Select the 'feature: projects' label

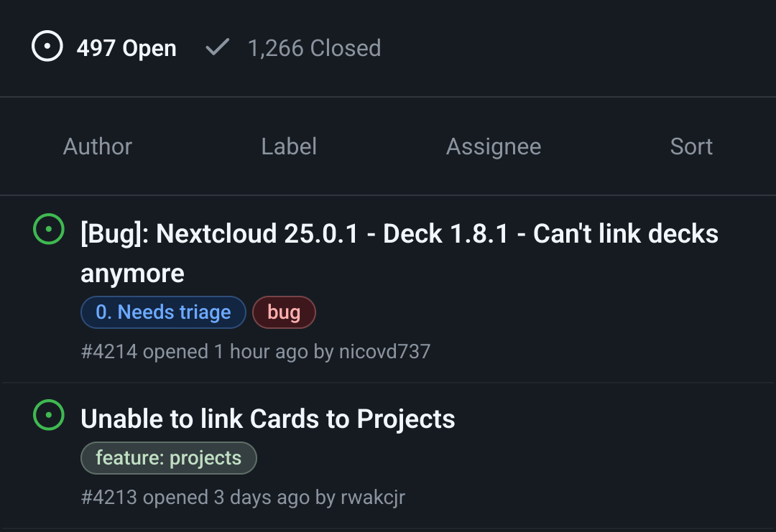(168, 457)
